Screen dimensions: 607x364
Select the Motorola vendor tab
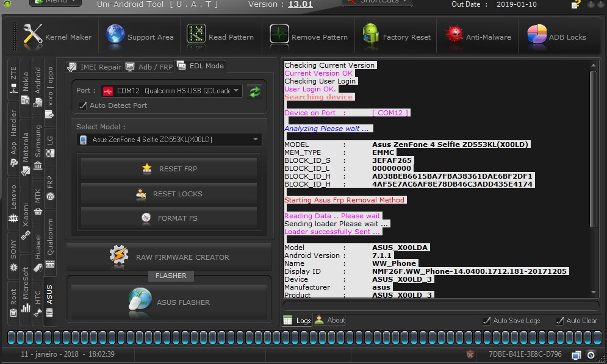pyautogui.click(x=26, y=154)
